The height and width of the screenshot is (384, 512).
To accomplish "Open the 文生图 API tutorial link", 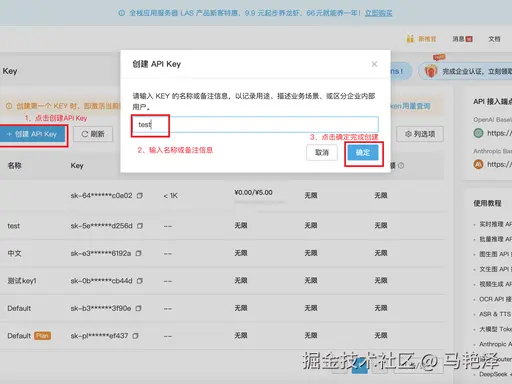I will tap(495, 269).
